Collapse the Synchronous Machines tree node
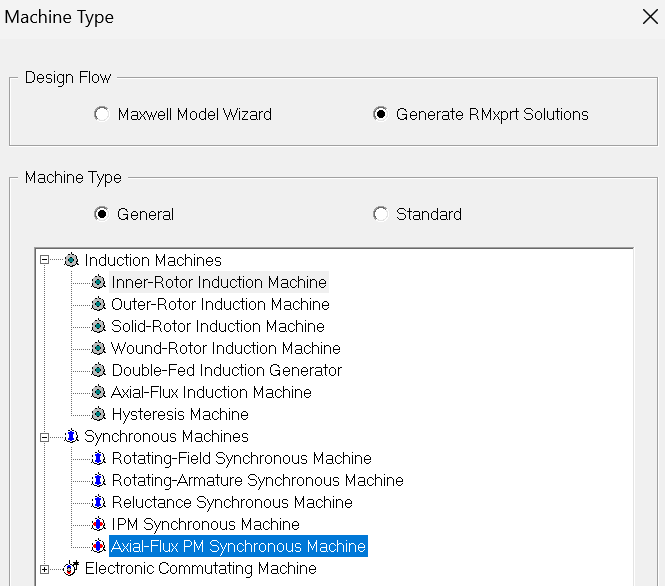Screen dimensions: 665x586 tap(44, 437)
